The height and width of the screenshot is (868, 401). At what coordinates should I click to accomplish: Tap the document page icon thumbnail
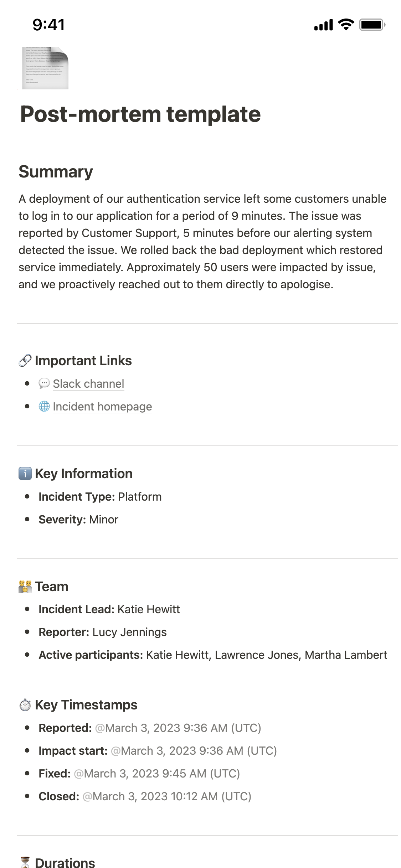[x=45, y=68]
